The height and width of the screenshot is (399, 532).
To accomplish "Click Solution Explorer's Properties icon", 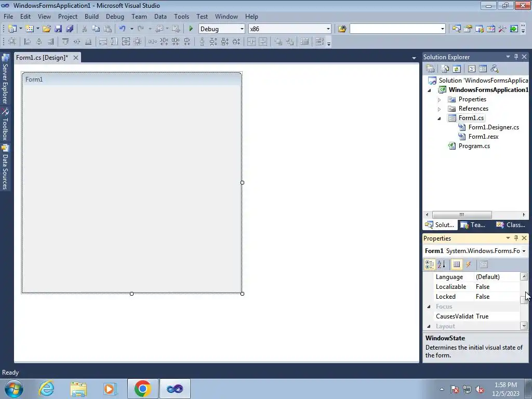I will pyautogui.click(x=430, y=69).
